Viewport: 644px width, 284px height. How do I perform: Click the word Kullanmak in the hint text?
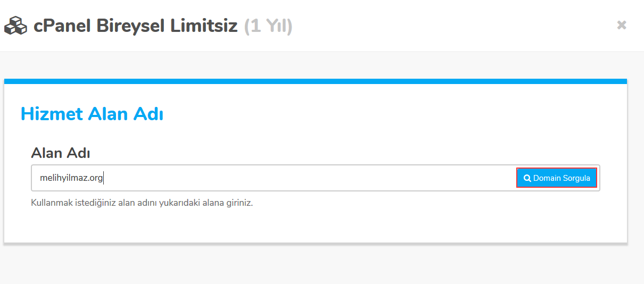pyautogui.click(x=51, y=203)
